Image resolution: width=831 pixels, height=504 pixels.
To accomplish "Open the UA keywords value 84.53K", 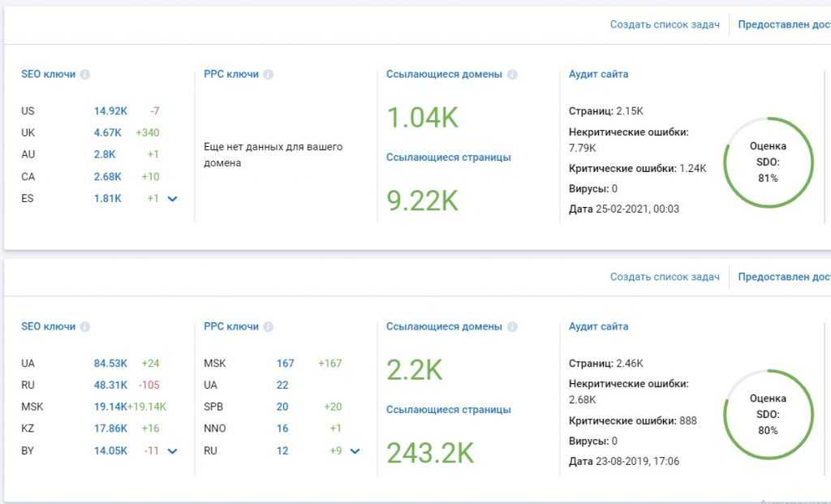I will (110, 364).
